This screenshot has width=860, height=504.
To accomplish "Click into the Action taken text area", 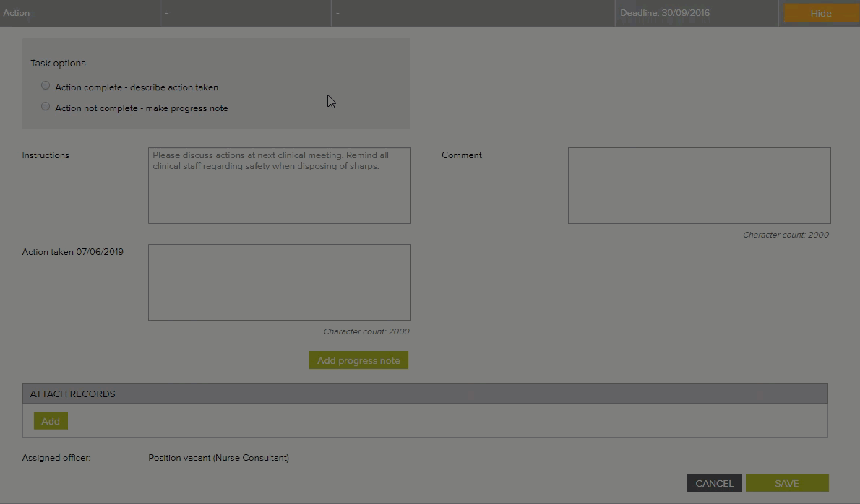I will (x=279, y=282).
